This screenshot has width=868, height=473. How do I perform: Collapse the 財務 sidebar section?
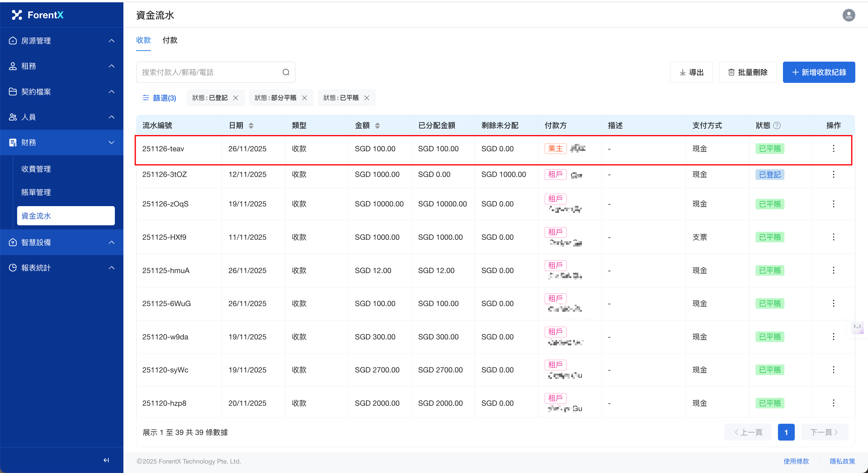(62, 142)
